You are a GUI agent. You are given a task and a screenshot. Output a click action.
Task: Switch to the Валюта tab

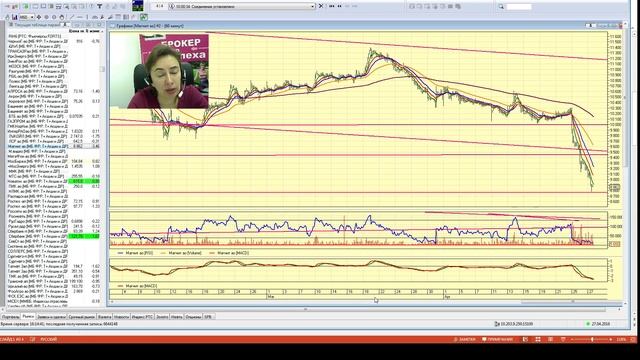coord(105,317)
